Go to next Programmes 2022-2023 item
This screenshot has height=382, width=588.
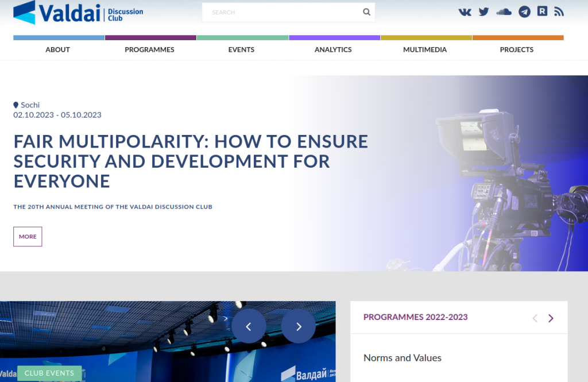coord(551,318)
